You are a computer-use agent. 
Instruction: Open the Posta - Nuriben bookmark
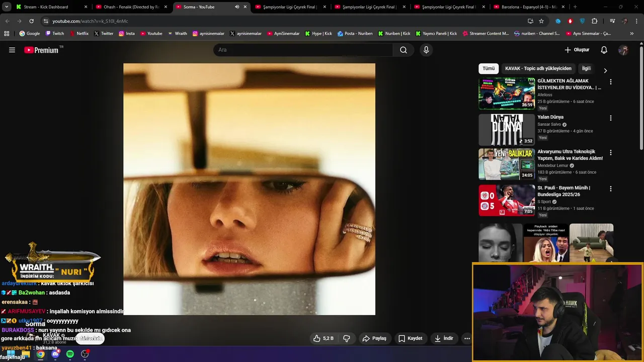click(355, 34)
